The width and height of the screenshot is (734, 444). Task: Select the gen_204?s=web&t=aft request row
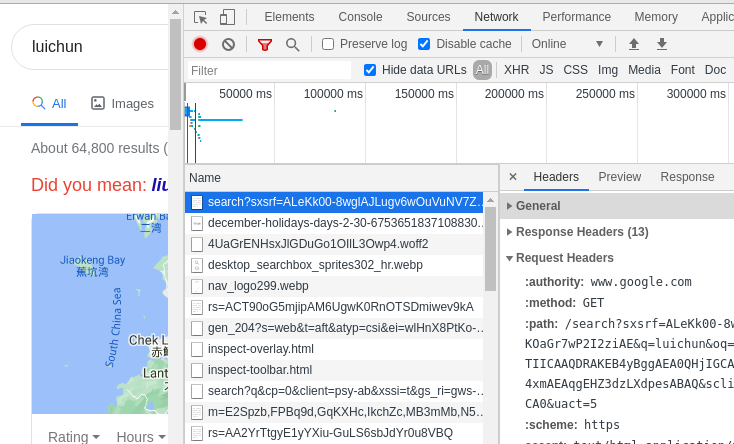tap(334, 328)
